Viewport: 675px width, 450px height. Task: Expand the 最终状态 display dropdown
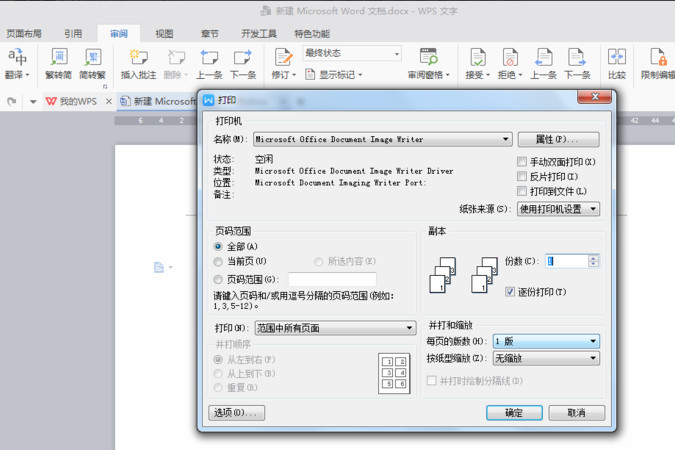(397, 54)
